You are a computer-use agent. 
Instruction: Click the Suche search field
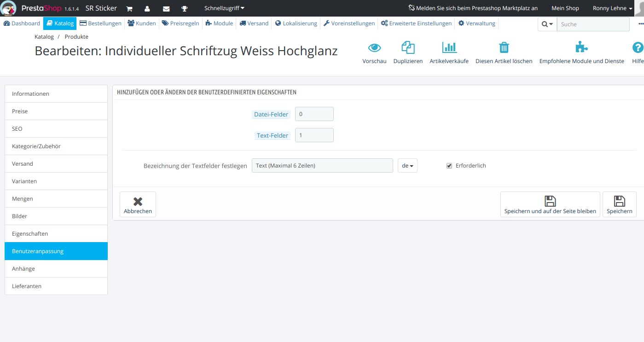[x=593, y=24]
